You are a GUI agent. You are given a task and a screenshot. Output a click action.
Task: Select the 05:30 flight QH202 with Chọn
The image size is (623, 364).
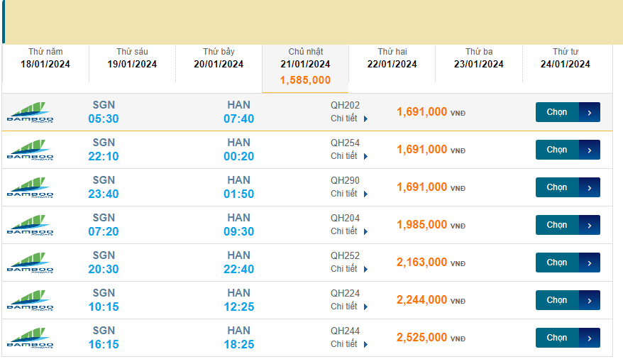(558, 112)
